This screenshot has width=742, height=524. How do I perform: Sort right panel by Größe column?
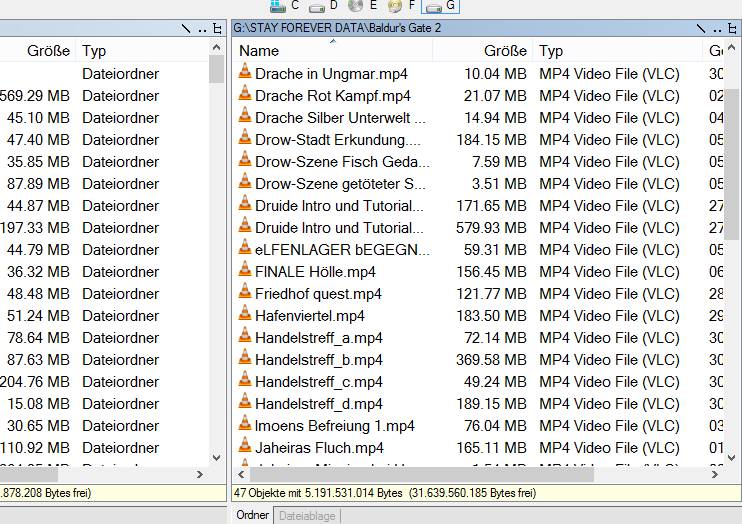pos(483,51)
